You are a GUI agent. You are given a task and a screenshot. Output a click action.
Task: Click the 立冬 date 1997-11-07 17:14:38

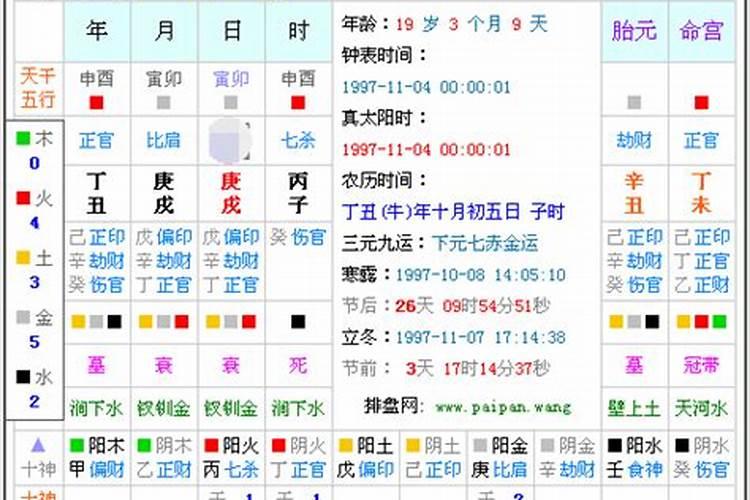(x=481, y=337)
